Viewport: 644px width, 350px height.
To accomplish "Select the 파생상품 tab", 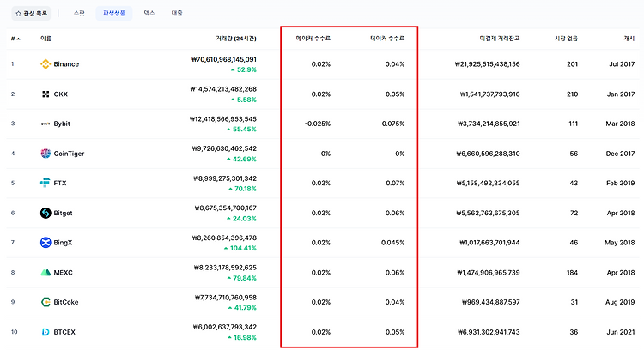I will tap(114, 13).
